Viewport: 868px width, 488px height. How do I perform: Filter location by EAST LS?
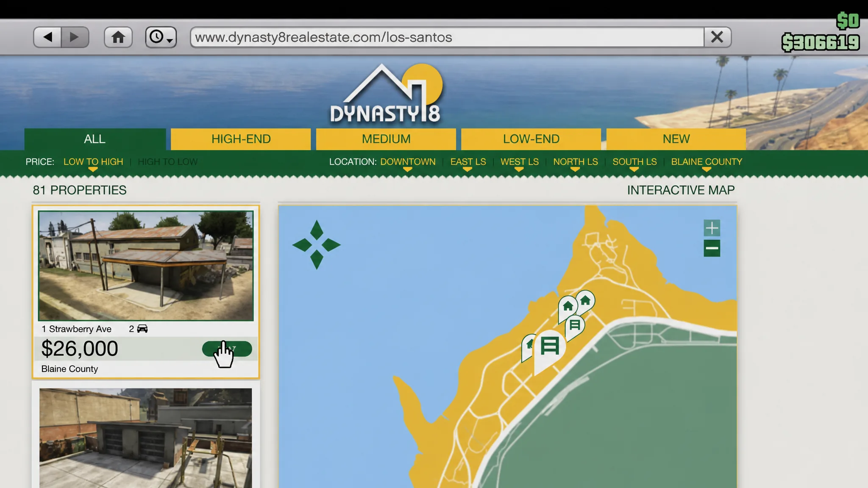point(468,162)
